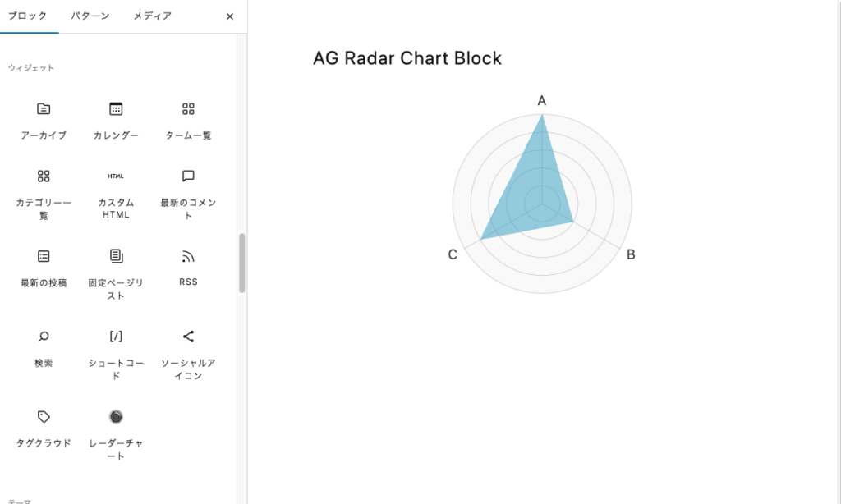Add the Social Icons (ソーシャルアイコン) block
The image size is (841, 504).
click(x=188, y=353)
